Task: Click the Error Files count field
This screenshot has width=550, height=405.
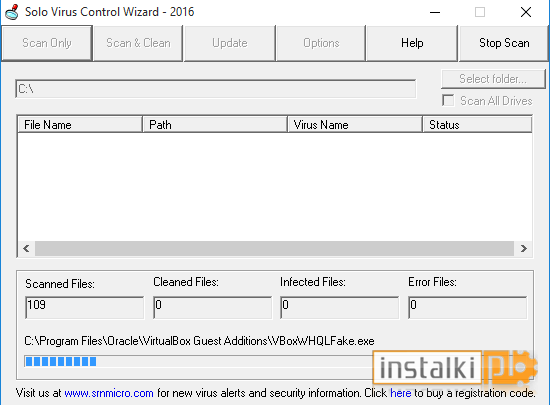Action: (x=468, y=308)
